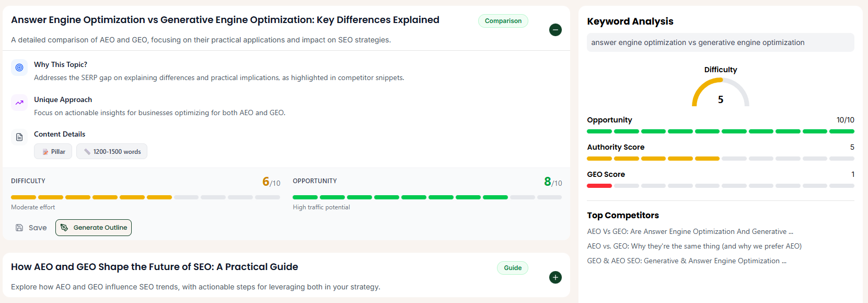This screenshot has height=303, width=868.
Task: Click the pen icon in Generate Outline
Action: click(64, 228)
